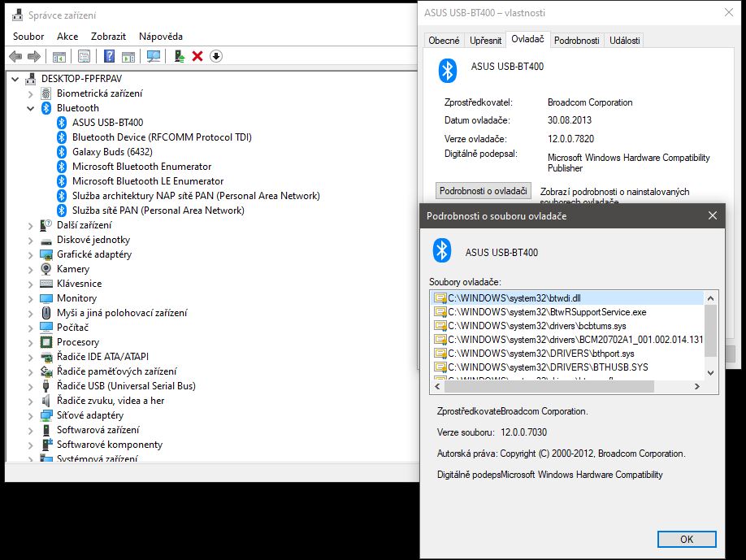Click the disable device down-arrow icon

point(216,56)
